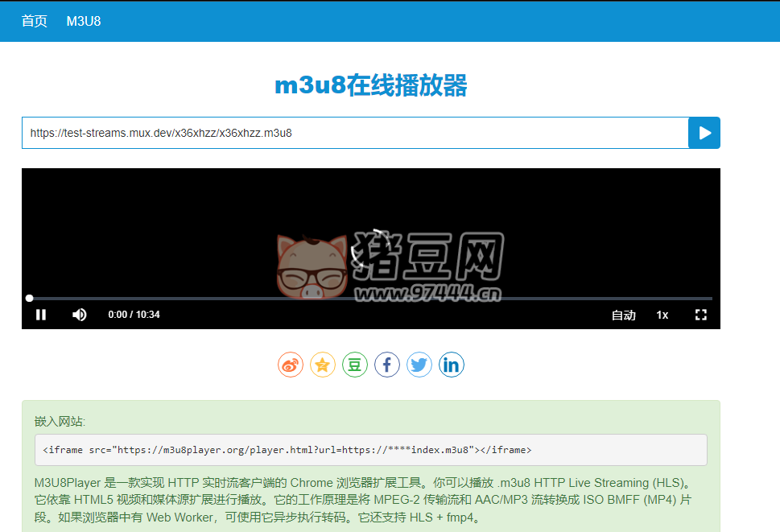780x532 pixels.
Task: Share the page via the Weibo icon
Action: click(x=291, y=365)
